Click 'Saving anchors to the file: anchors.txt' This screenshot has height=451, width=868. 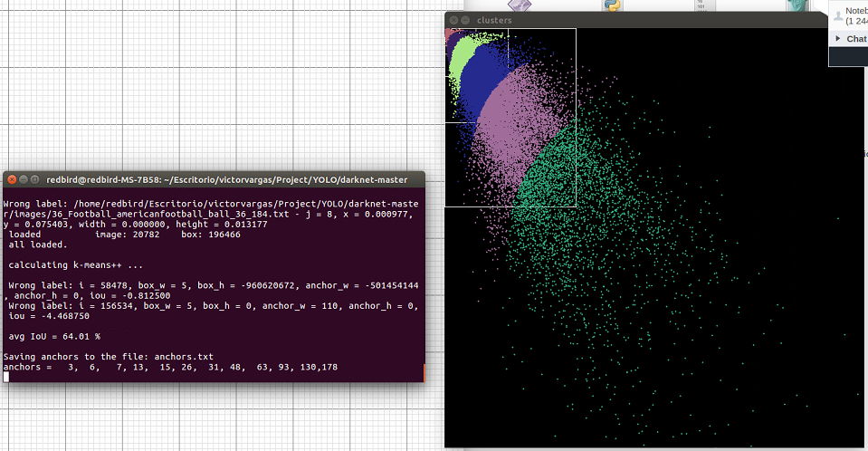click(x=109, y=357)
